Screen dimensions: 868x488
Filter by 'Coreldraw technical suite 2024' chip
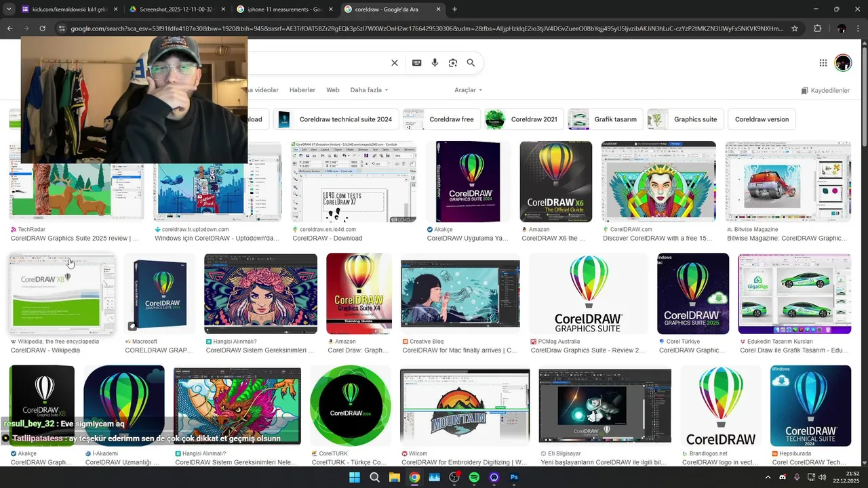tap(336, 119)
